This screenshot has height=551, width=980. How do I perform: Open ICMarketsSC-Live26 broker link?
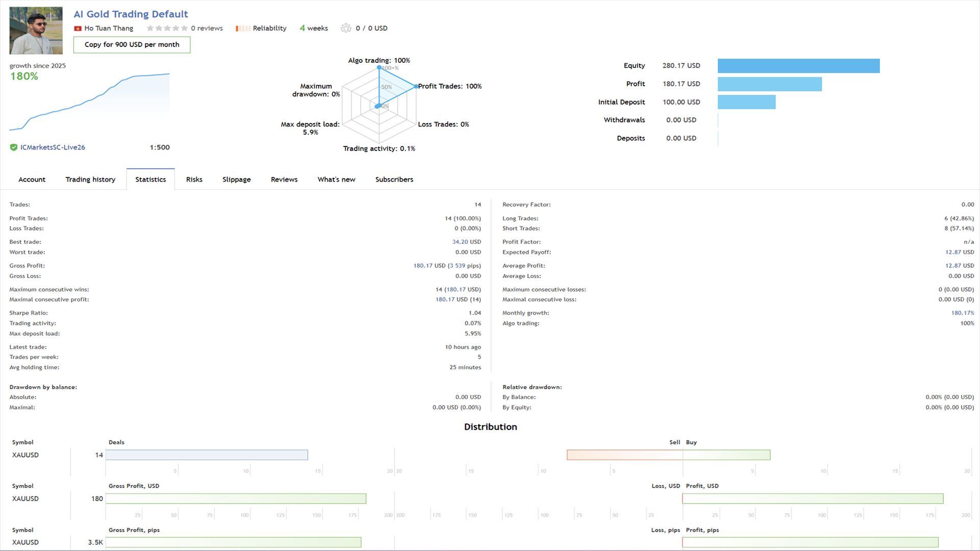click(53, 147)
